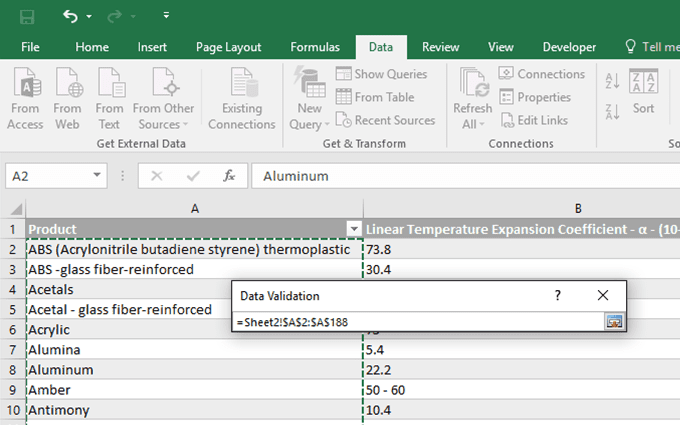Select the Acrylic cell
The height and width of the screenshot is (425, 680).
coord(128,330)
